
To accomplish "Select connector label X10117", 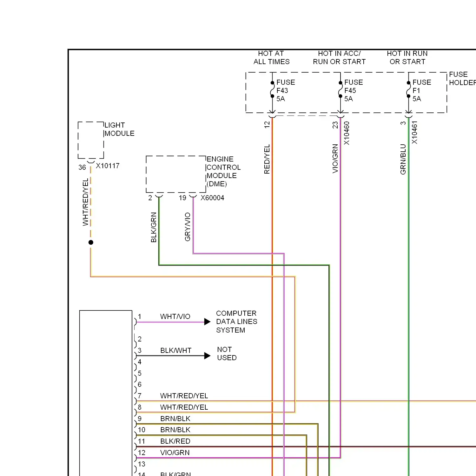I will point(108,166).
